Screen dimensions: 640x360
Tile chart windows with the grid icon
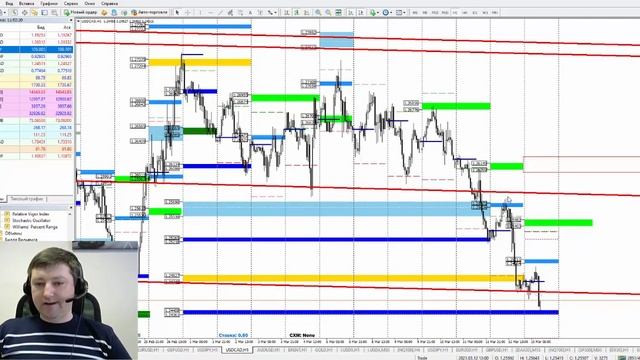[x=338, y=13]
